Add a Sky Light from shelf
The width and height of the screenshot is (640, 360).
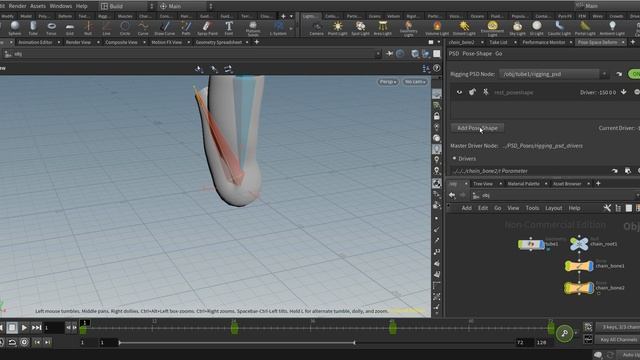(x=517, y=28)
